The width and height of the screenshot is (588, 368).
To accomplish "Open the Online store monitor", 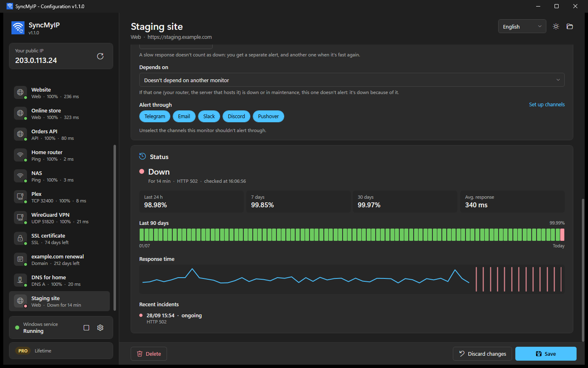I will click(x=59, y=114).
